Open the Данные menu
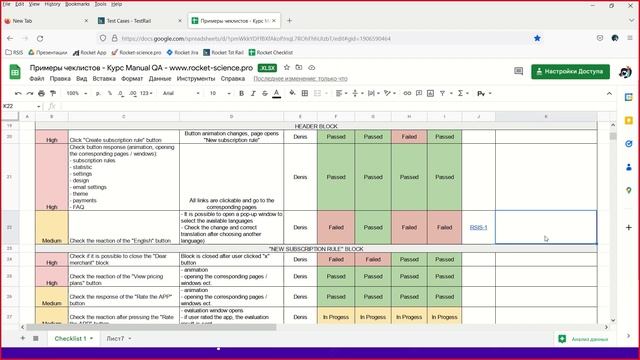The height and width of the screenshot is (360, 640). [x=160, y=78]
